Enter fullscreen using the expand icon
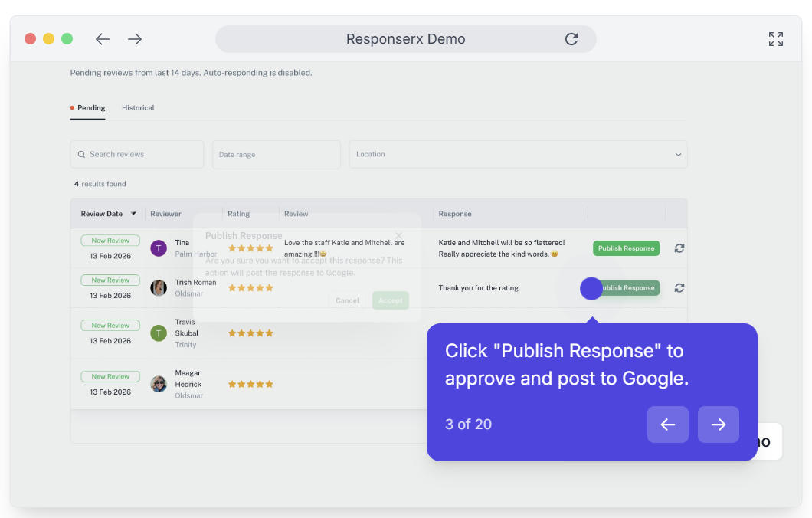The height and width of the screenshot is (518, 812). pos(776,39)
